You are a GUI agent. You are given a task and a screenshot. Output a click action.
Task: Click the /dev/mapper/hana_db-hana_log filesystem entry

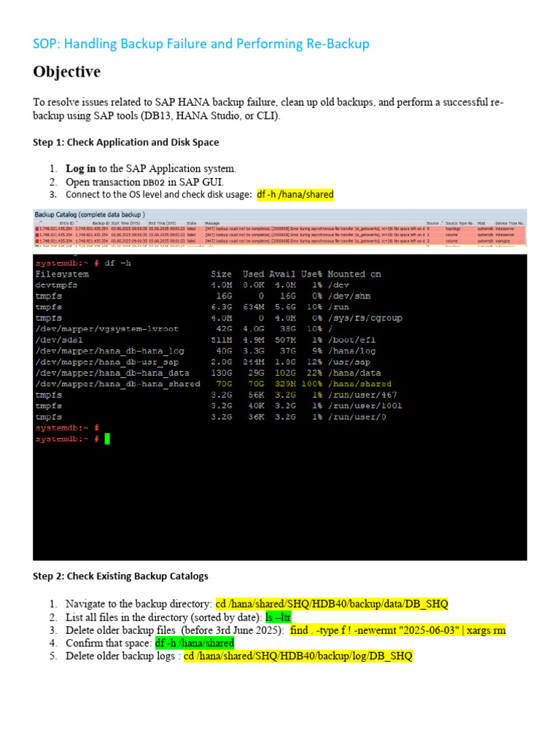click(x=109, y=351)
